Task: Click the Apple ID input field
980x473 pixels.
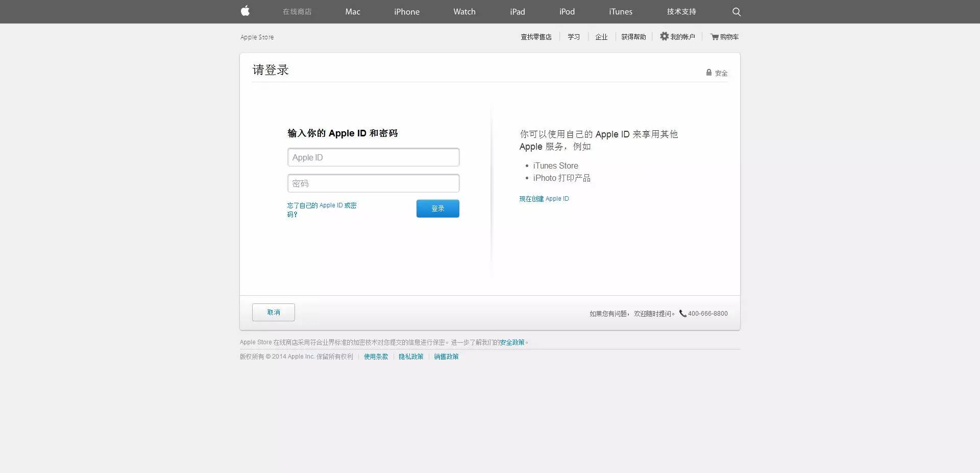Action: pyautogui.click(x=373, y=157)
